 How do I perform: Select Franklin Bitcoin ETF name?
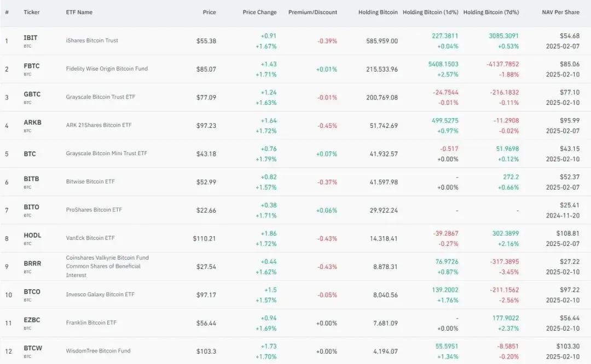click(x=91, y=322)
